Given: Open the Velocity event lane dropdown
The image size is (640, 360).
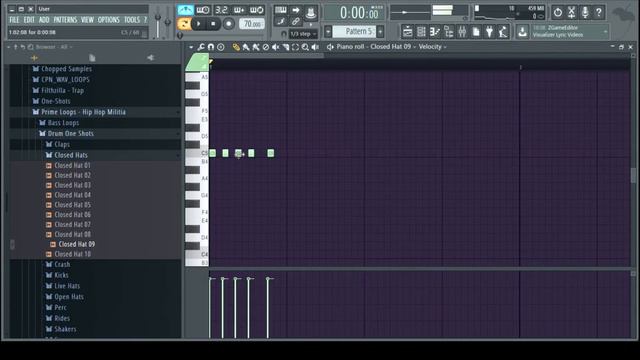Looking at the screenshot, I should click(432, 47).
